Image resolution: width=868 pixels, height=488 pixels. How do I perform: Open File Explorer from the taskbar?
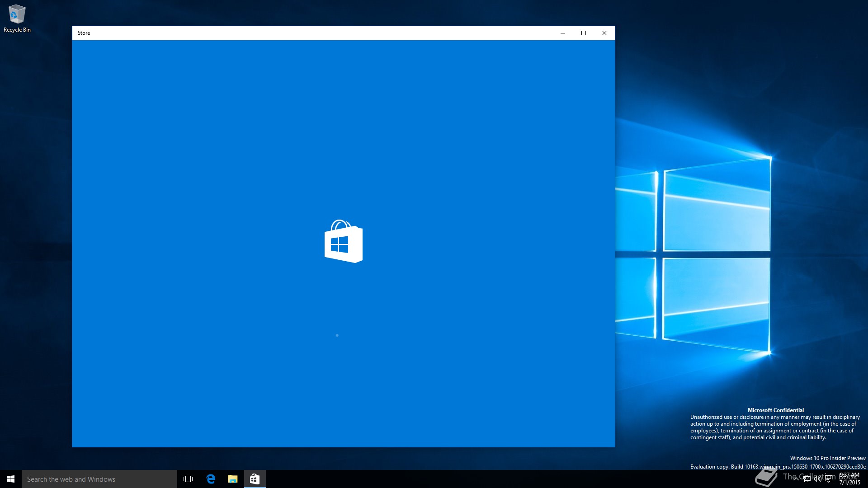(233, 479)
